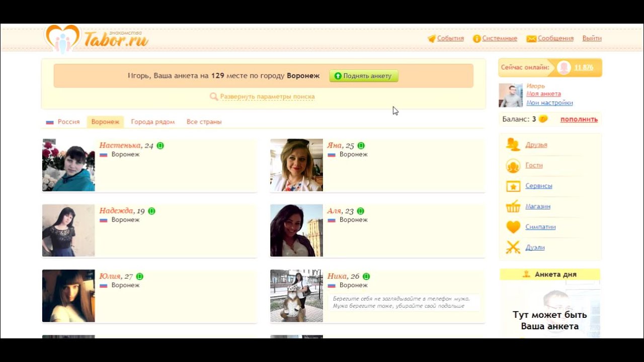Open the Друзья friends icon

[513, 145]
